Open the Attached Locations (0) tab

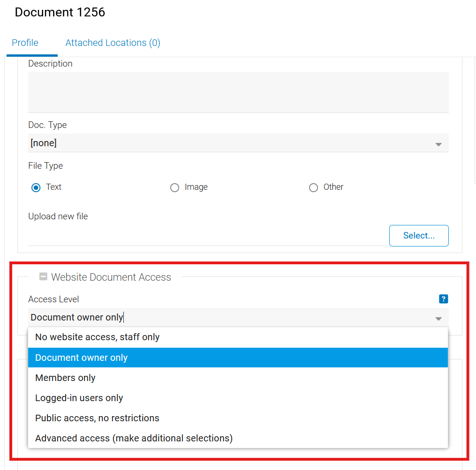(x=113, y=43)
